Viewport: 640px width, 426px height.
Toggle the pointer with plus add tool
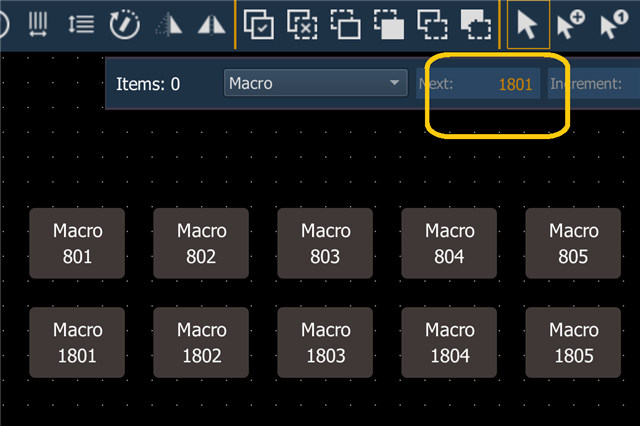click(x=571, y=25)
